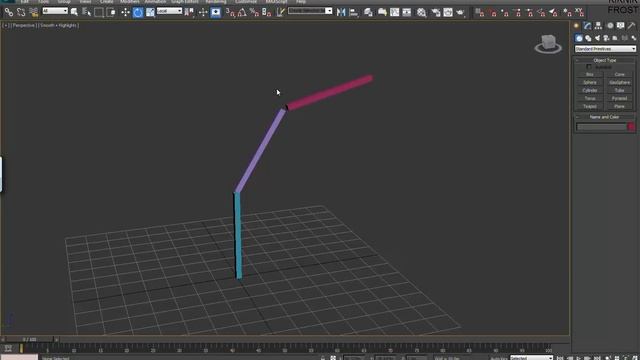The width and height of the screenshot is (640, 360).
Task: Click the Use Pivot Point Center icon
Action: [x=189, y=12]
